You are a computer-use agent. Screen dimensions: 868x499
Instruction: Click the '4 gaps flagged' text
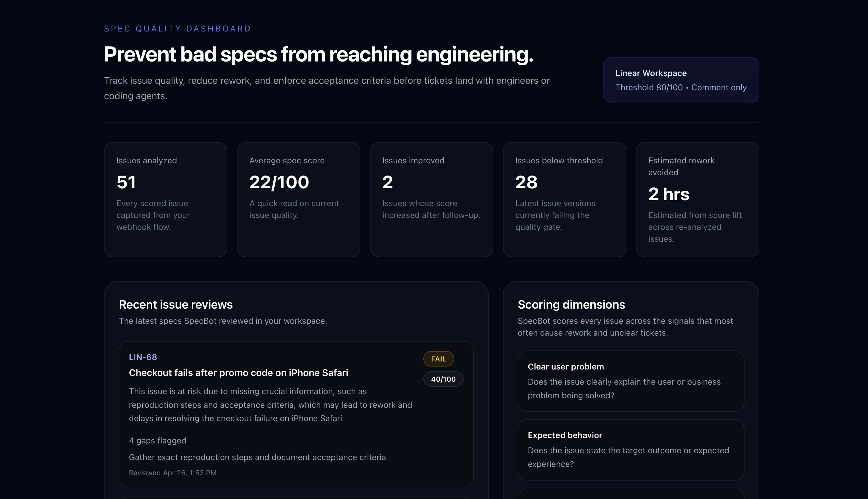tap(158, 441)
